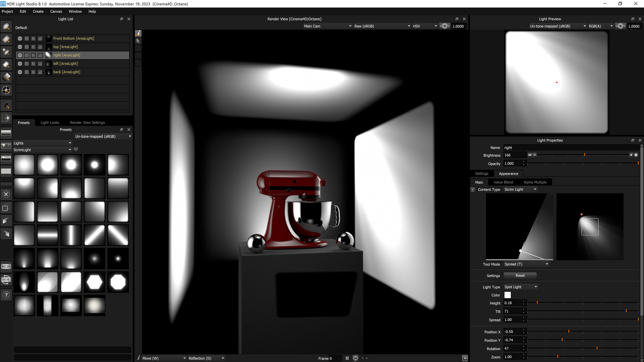
Task: Select the delete light (X) tool icon
Action: click(x=6, y=194)
